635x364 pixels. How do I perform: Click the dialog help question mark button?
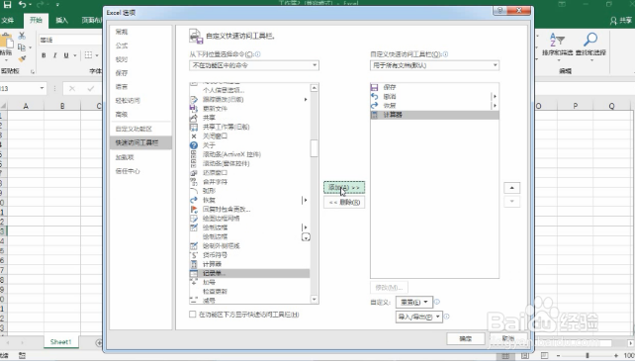(500, 11)
